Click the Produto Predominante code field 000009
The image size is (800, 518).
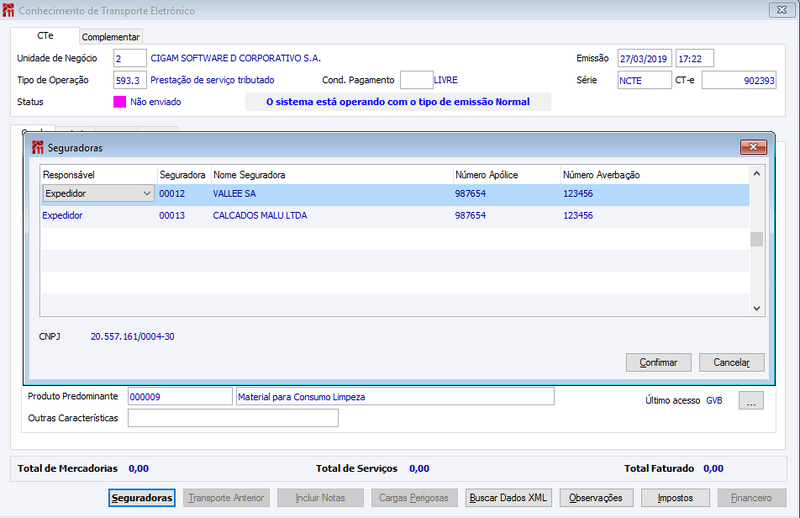[180, 397]
